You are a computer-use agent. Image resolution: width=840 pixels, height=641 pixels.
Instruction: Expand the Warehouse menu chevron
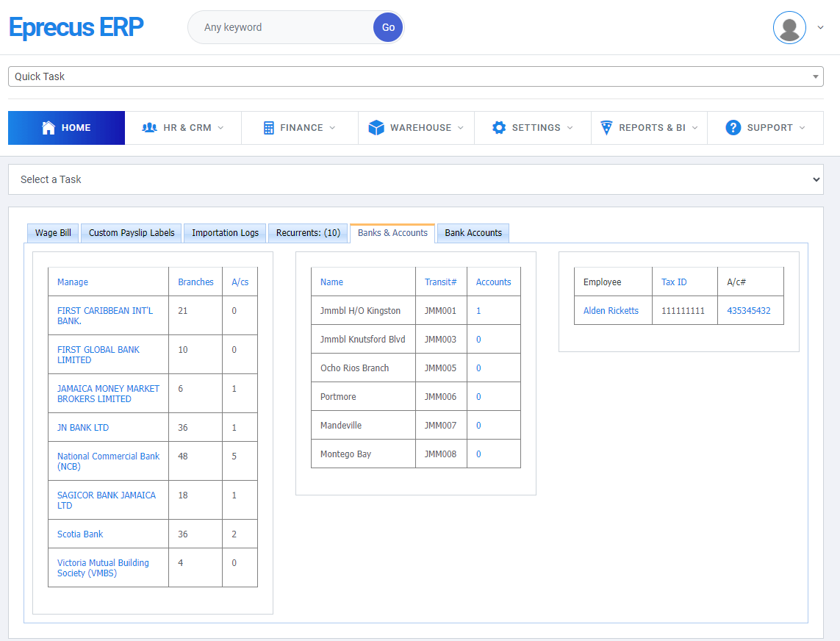461,128
